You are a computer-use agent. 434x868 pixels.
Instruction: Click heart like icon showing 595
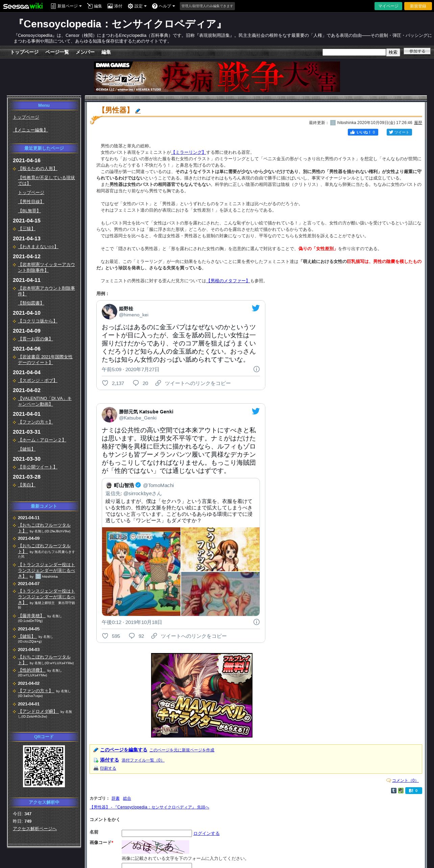coord(105,636)
